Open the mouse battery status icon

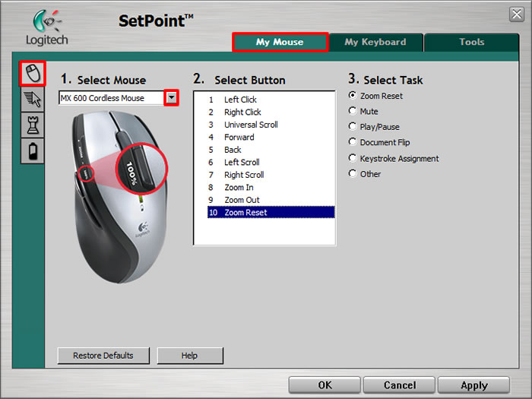click(33, 151)
